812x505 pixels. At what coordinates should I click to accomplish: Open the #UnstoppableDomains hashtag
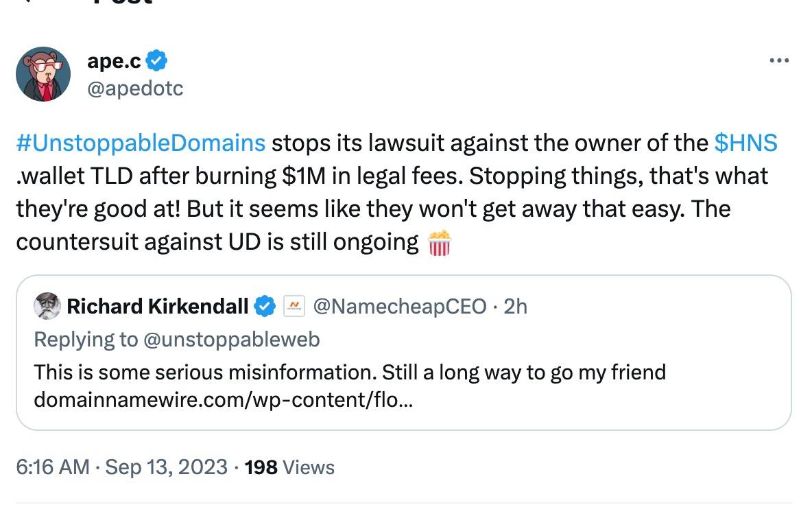[x=140, y=143]
